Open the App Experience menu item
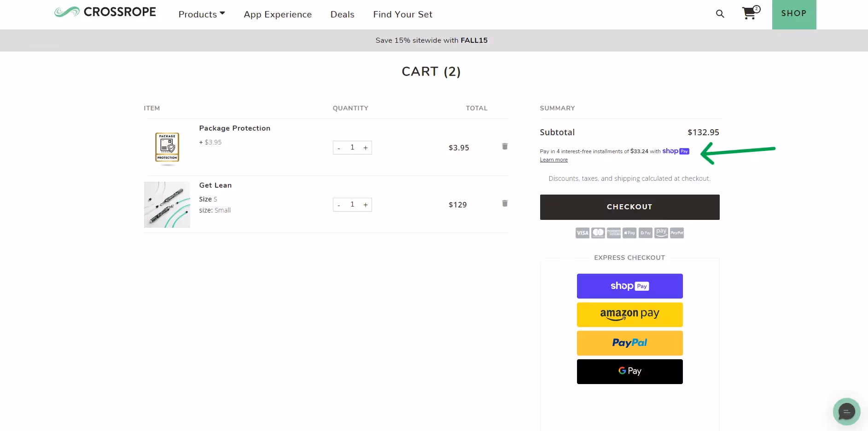The image size is (868, 431). click(x=278, y=14)
